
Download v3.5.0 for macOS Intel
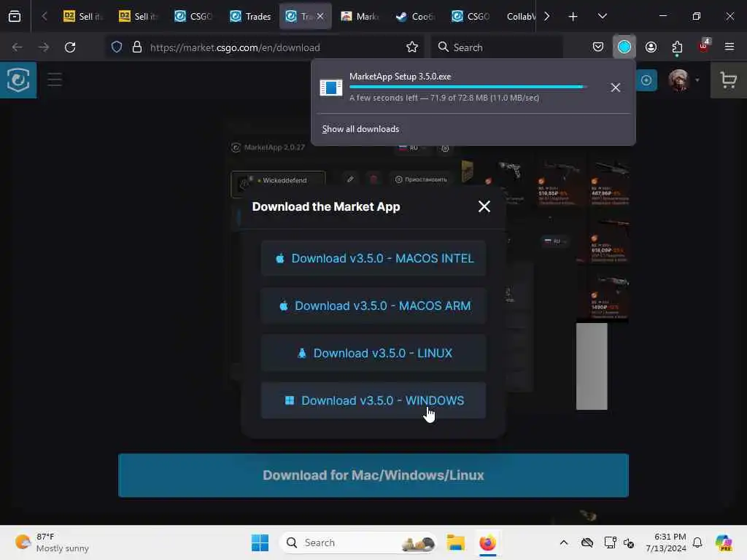(x=373, y=258)
